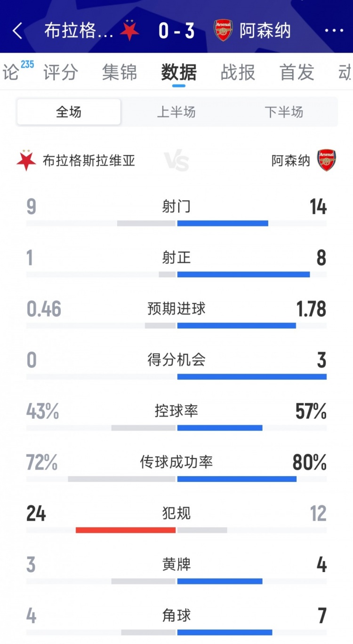Open the 首发 lineup tab

tap(297, 73)
